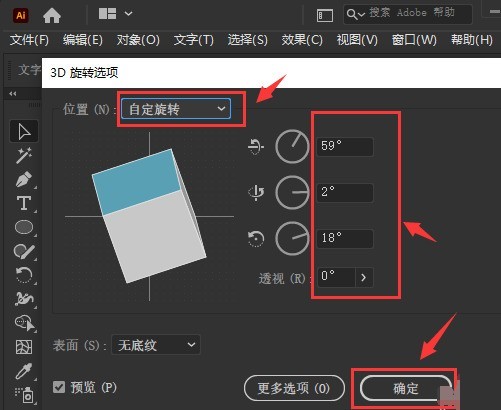Select the Symbol Sprayer tool
This screenshot has height=410, width=501.
point(24,395)
